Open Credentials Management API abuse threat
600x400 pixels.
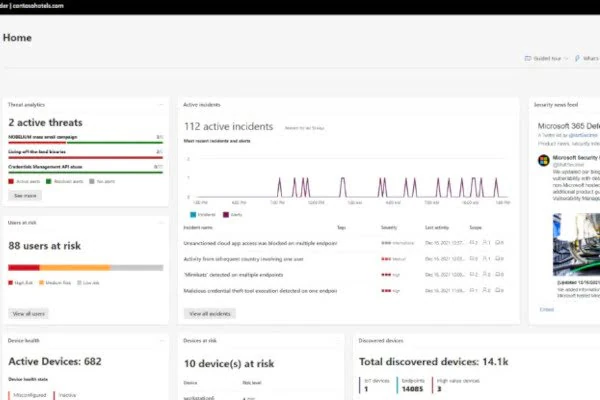pyautogui.click(x=45, y=167)
